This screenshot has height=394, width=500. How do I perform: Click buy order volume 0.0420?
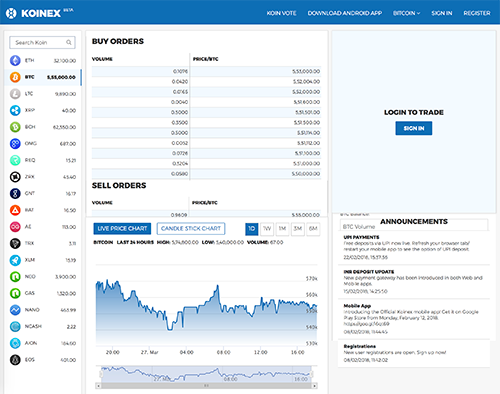click(180, 82)
